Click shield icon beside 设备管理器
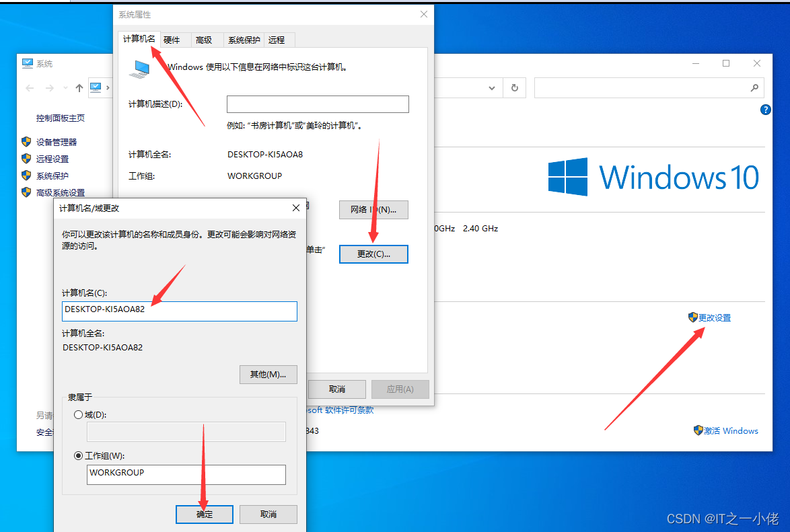 [26, 141]
